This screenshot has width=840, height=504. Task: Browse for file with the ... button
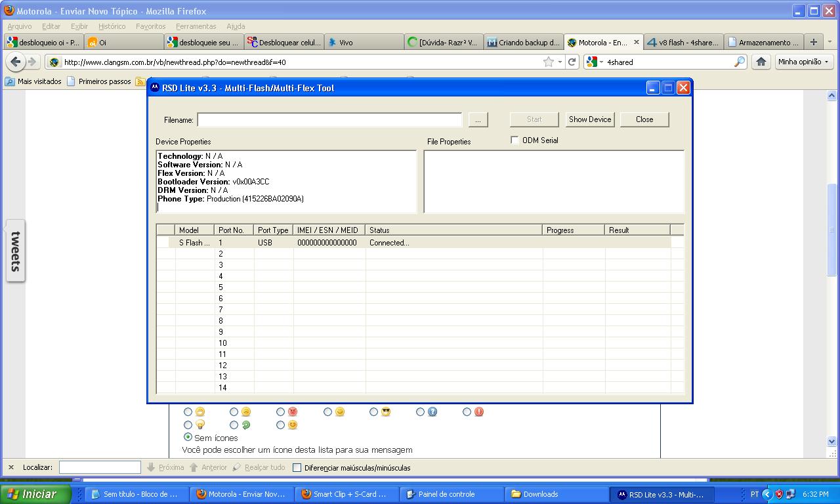(478, 119)
